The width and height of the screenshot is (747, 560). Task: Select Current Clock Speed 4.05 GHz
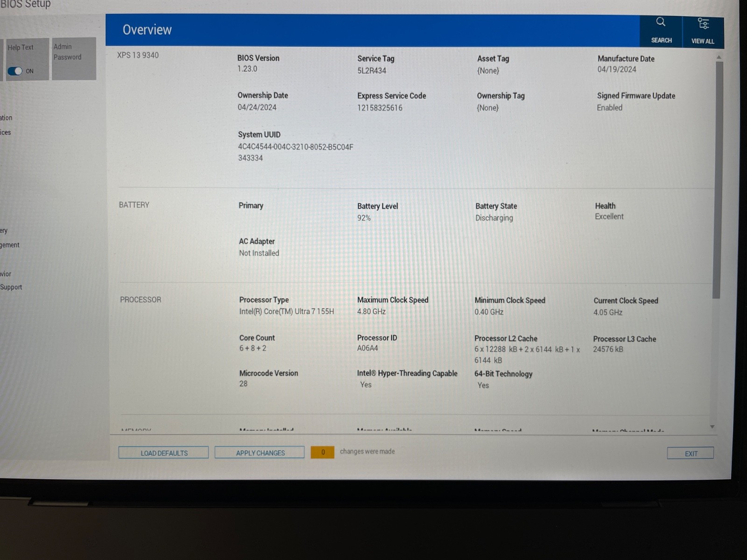pos(608,312)
